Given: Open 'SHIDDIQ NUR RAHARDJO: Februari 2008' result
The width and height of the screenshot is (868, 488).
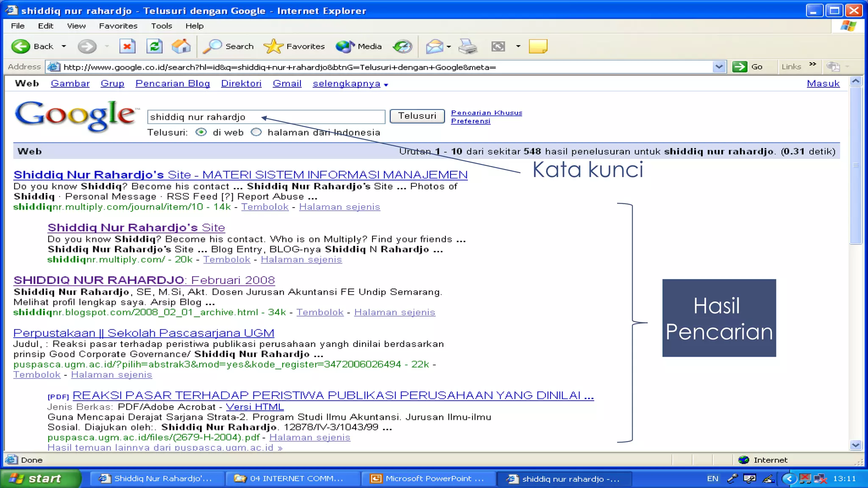Looking at the screenshot, I should coord(144,280).
